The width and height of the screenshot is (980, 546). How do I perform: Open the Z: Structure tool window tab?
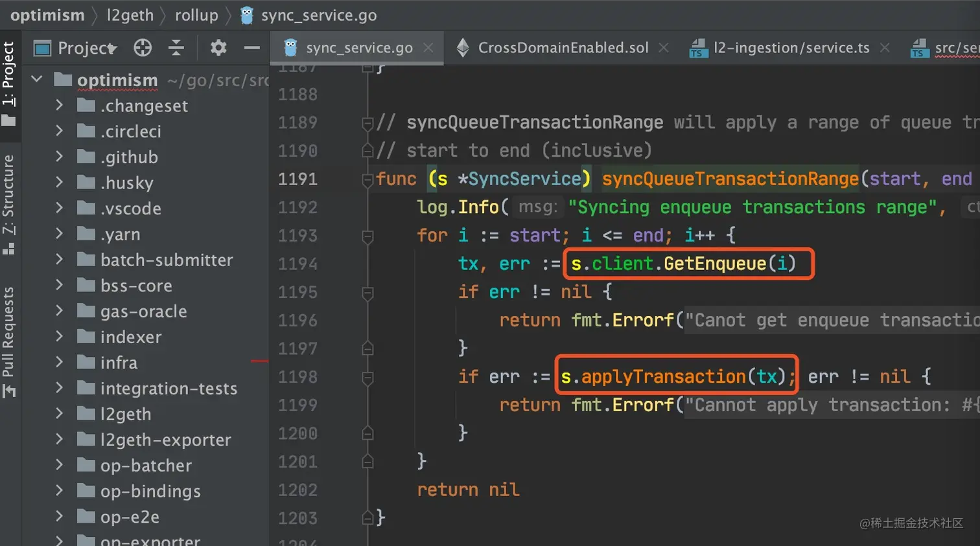pos(8,203)
